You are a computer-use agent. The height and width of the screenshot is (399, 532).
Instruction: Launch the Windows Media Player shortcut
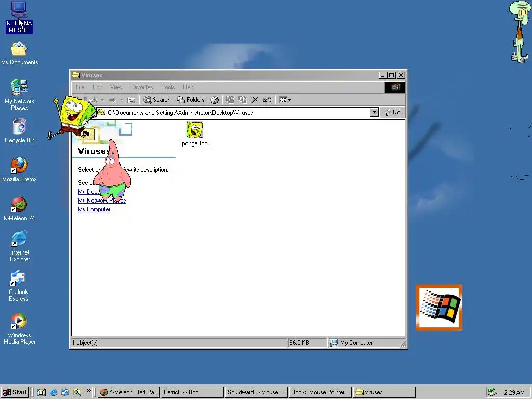(x=19, y=329)
